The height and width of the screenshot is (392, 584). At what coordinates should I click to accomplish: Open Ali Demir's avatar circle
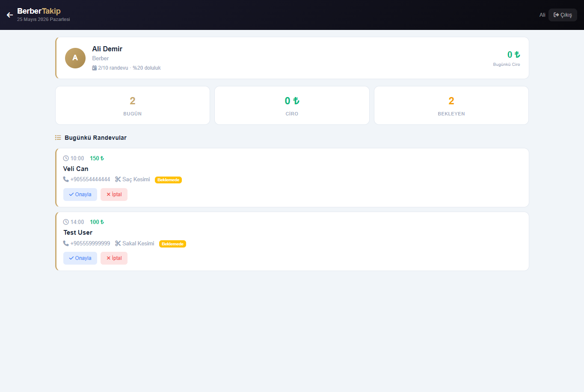[x=75, y=58]
